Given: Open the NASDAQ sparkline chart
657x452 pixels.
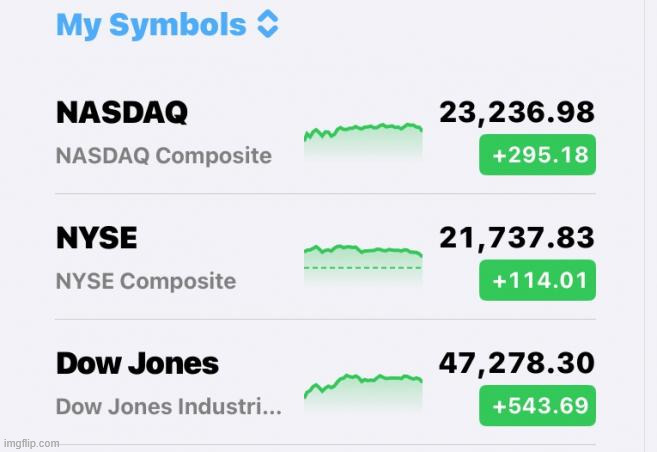Looking at the screenshot, I should [x=363, y=140].
